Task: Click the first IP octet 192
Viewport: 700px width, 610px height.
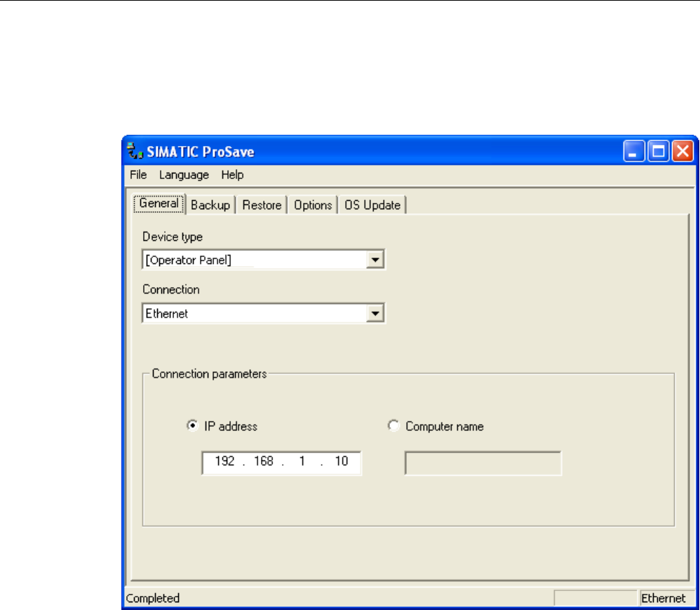Action: point(224,461)
